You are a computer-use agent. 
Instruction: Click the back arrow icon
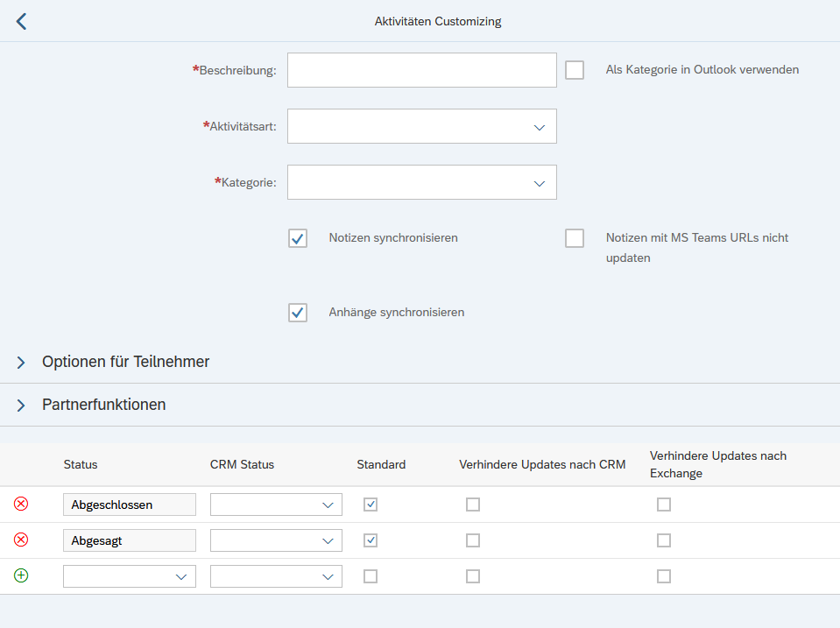tap(22, 22)
